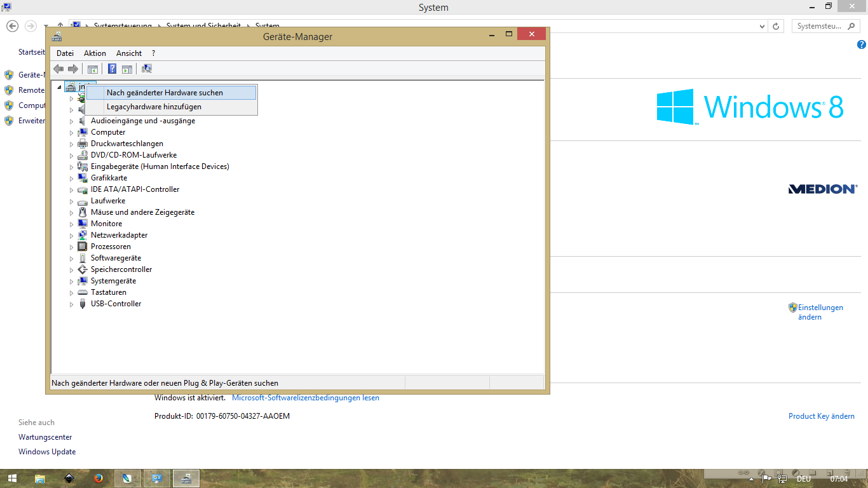The image size is (868, 488).
Task: Select the Systemgeräte tree row
Action: [x=113, y=281]
